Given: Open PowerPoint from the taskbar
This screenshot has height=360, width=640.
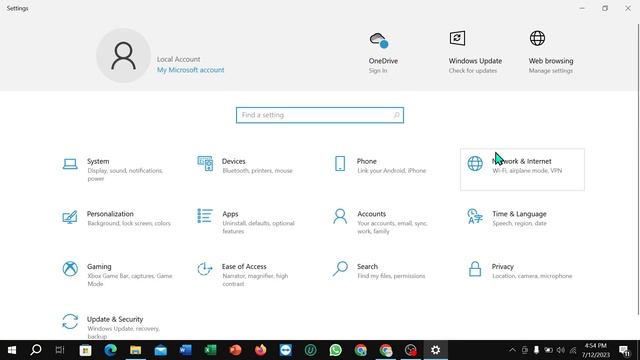Looking at the screenshot, I should [x=236, y=350].
